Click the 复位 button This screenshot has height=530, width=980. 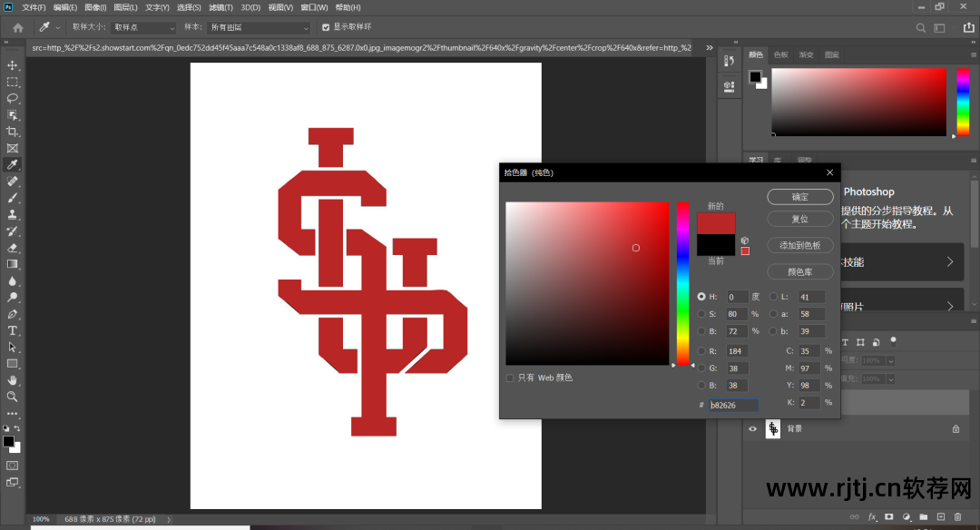[x=800, y=219]
